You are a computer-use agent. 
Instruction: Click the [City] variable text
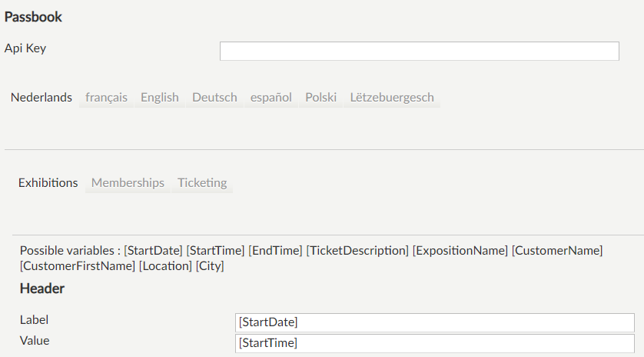[x=210, y=266]
